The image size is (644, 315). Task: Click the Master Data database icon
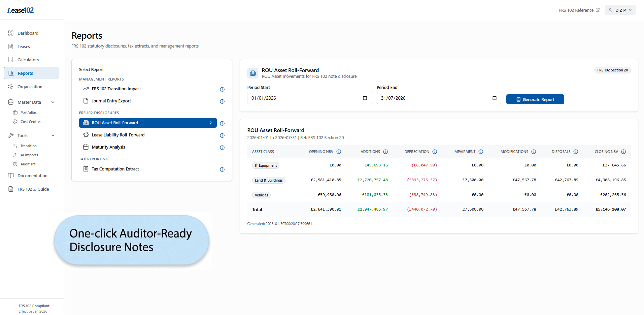[11, 102]
